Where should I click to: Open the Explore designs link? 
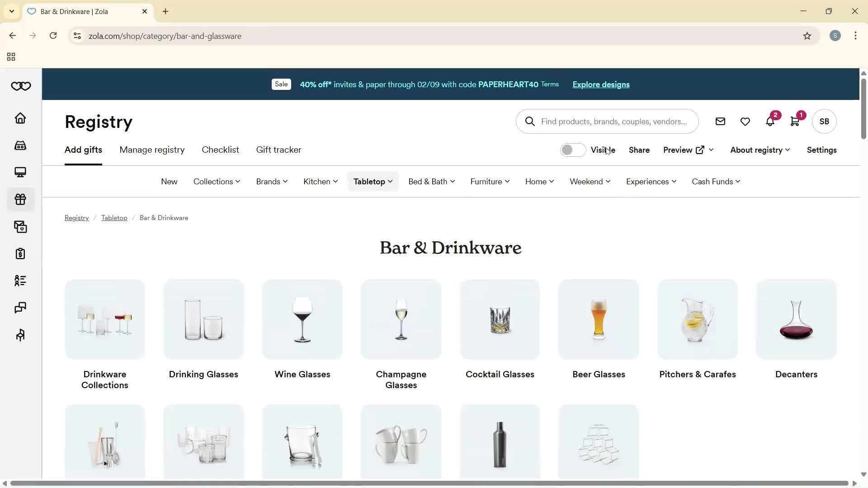coord(600,84)
